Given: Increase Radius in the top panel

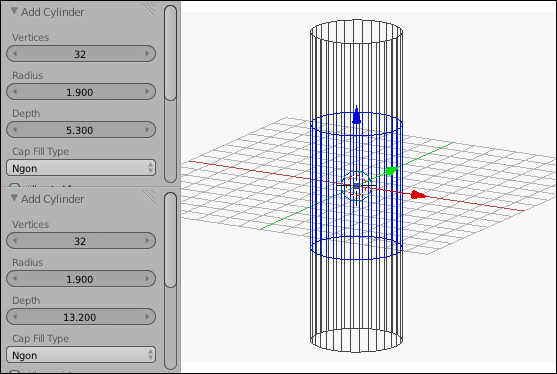Looking at the screenshot, I should (x=147, y=92).
